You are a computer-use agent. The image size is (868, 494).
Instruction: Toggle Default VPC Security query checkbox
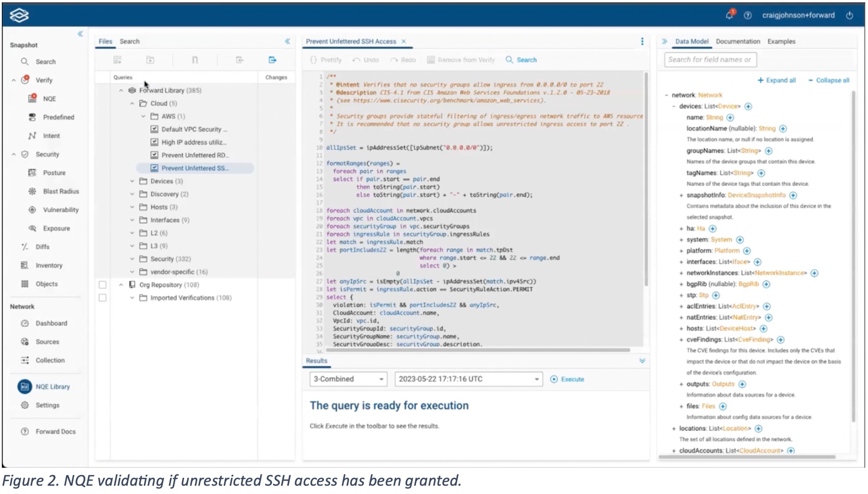tap(155, 129)
